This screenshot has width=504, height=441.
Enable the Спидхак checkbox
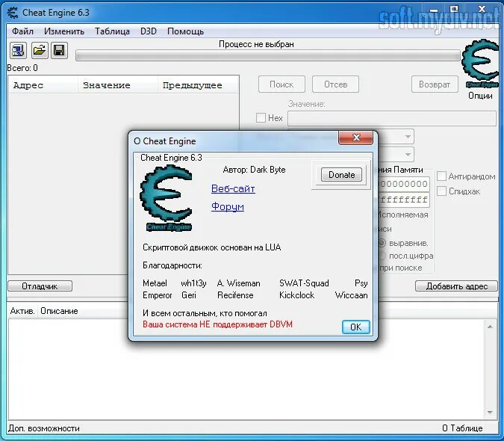[441, 191]
